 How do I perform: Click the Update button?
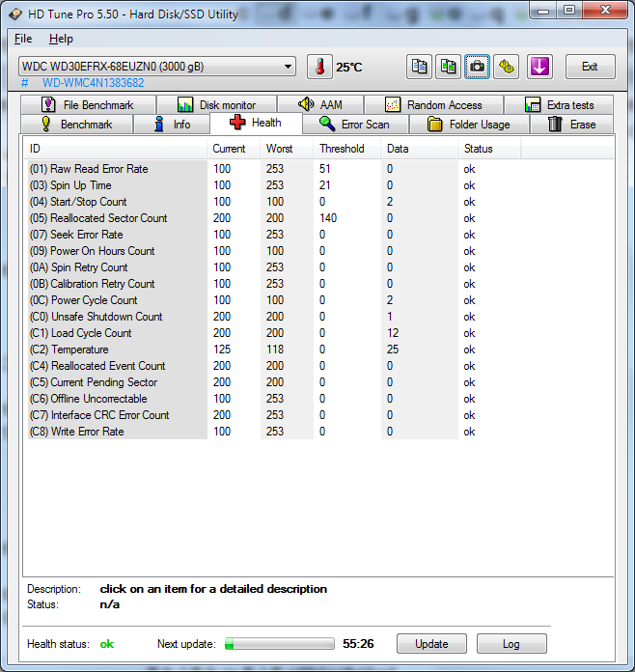pos(431,644)
